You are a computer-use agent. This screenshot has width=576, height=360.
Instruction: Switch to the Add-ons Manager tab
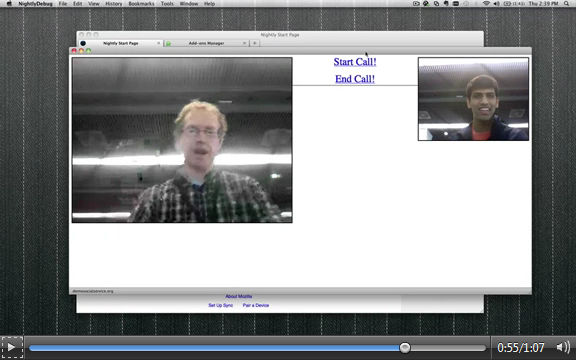tap(206, 43)
